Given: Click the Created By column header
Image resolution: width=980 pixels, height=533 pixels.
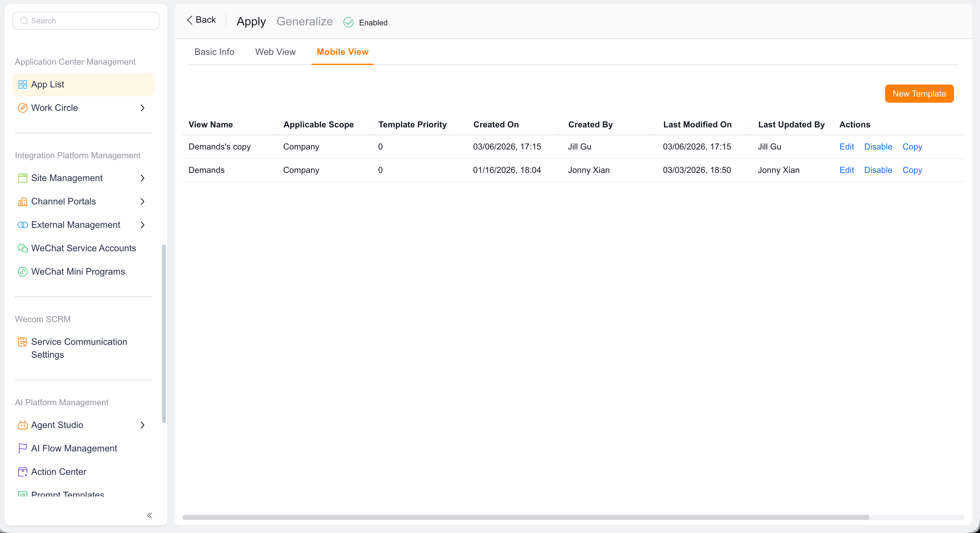Looking at the screenshot, I should pos(590,125).
